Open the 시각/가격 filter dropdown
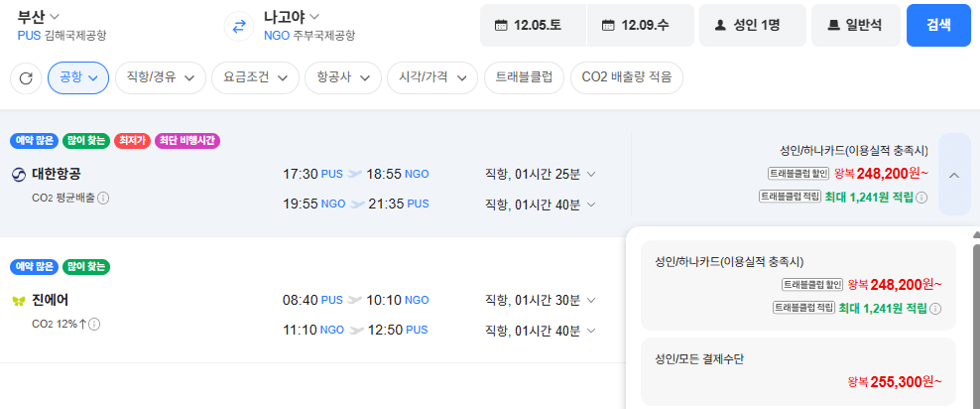 (432, 78)
